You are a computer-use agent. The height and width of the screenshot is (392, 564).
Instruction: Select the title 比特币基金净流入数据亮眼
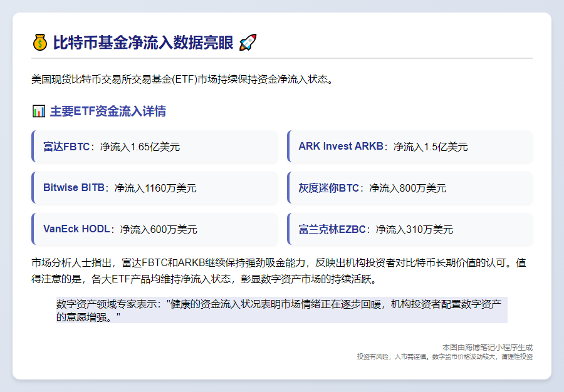coord(143,43)
